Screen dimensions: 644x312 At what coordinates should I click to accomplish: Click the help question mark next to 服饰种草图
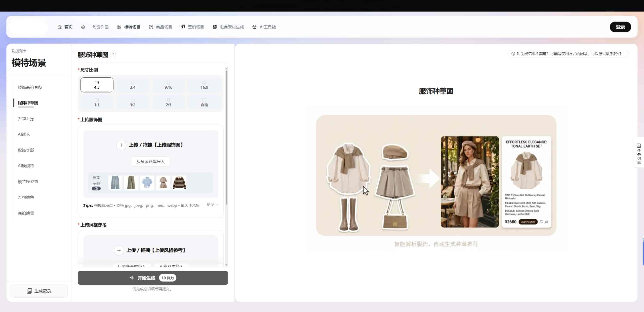[113, 54]
